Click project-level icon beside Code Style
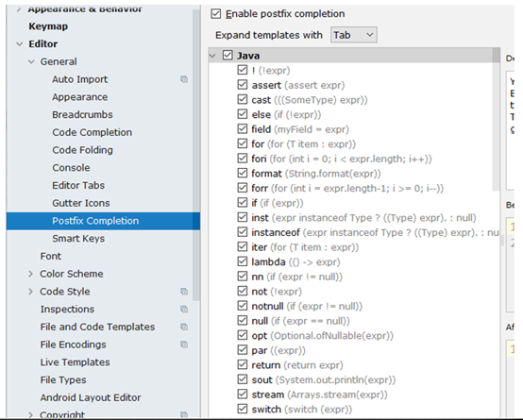This screenshot has height=420, width=523. pos(184,292)
